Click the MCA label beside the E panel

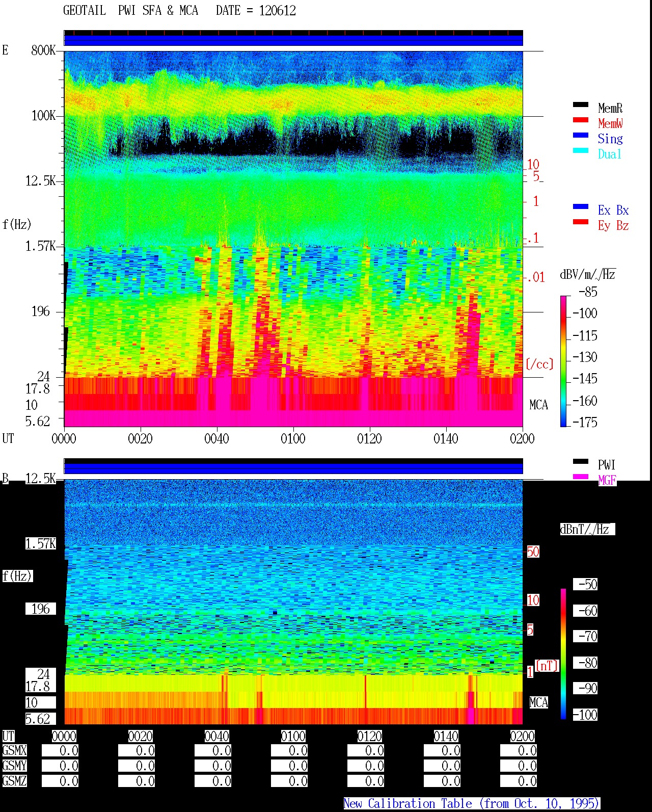(538, 405)
